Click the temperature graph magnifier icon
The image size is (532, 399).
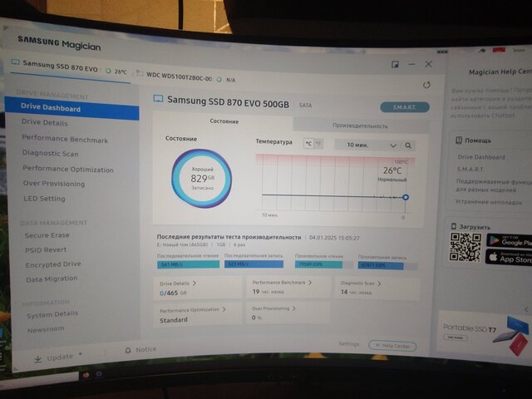click(x=408, y=145)
